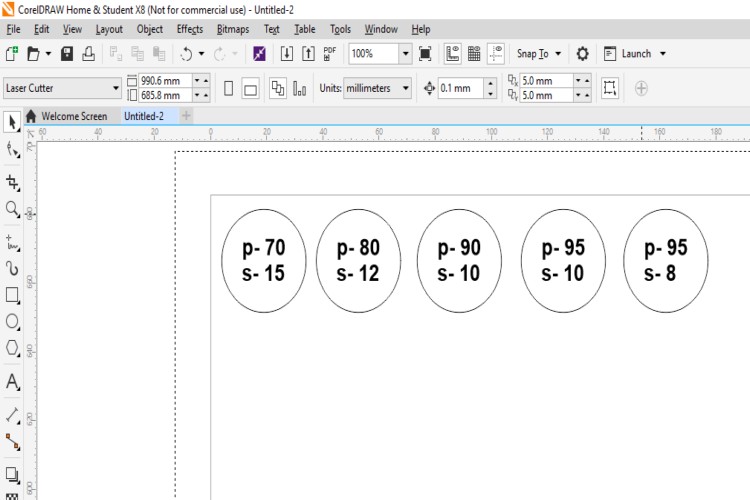Toggle Show guidelines
The width and height of the screenshot is (750, 500).
point(496,54)
